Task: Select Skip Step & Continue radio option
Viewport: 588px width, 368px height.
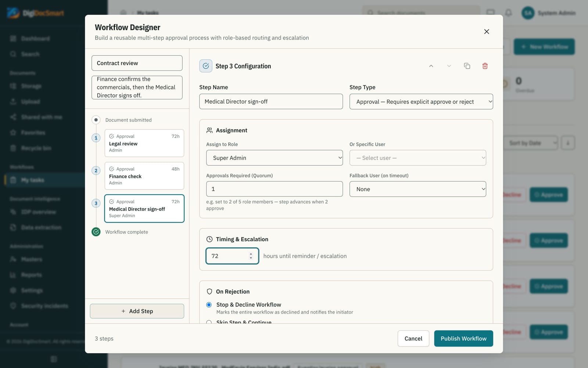Action: (209, 322)
